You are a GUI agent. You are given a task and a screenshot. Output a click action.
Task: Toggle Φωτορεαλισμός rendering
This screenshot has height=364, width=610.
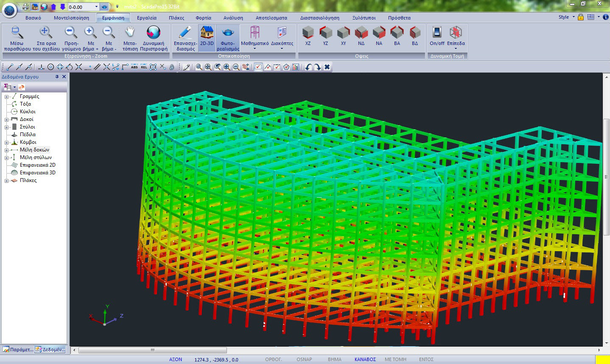[x=228, y=33]
